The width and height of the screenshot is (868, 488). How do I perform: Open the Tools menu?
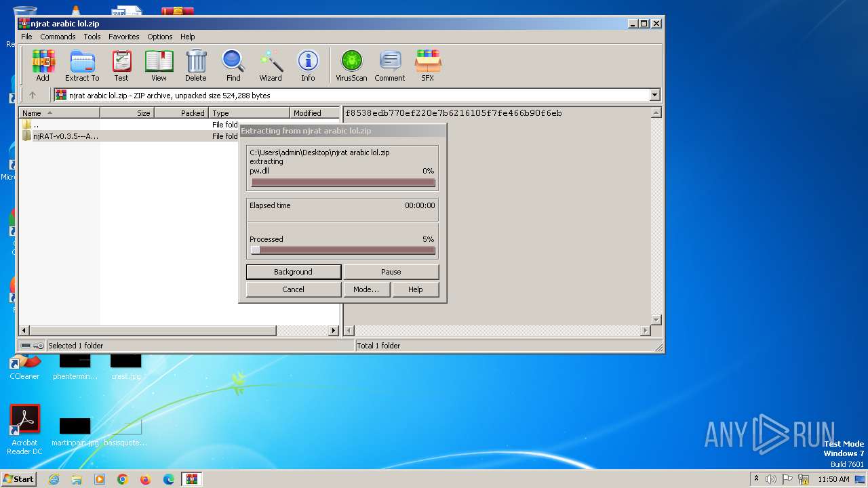tap(92, 37)
